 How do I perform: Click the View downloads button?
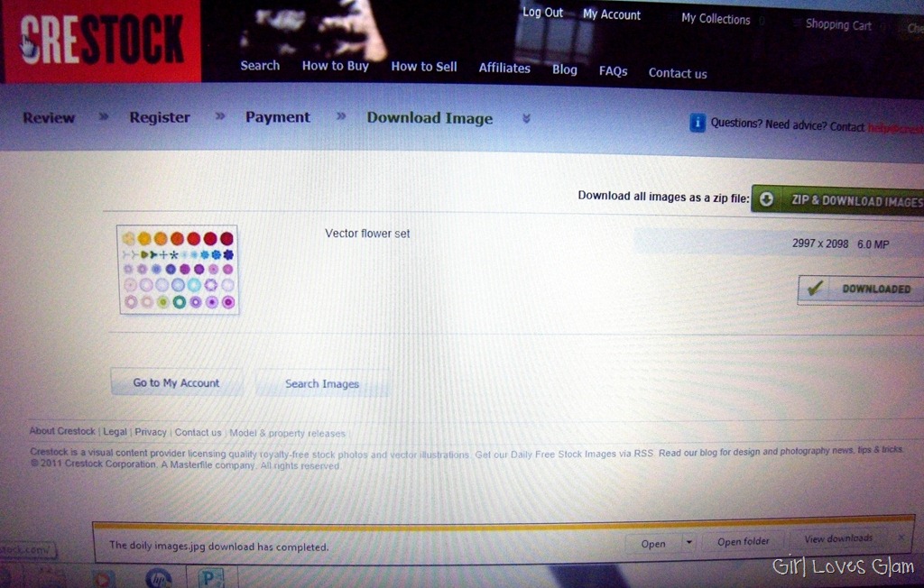pos(838,538)
